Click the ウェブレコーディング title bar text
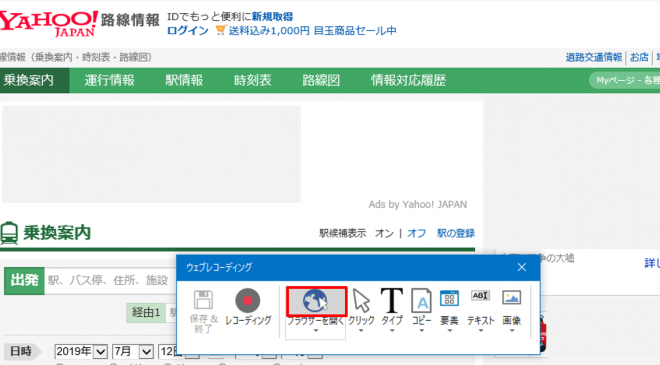 tap(219, 268)
